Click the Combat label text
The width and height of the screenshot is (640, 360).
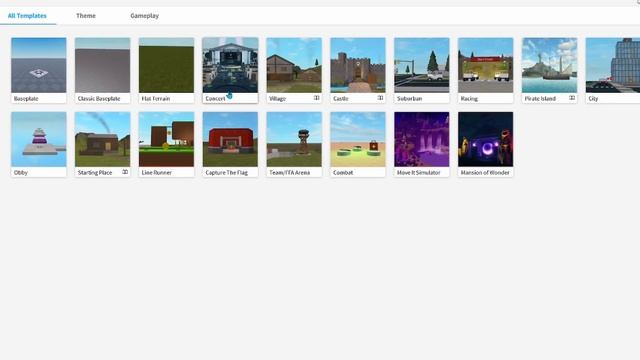[x=343, y=173]
